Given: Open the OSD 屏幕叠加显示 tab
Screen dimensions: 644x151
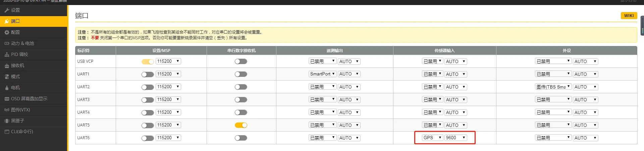Looking at the screenshot, I should tap(29, 99).
